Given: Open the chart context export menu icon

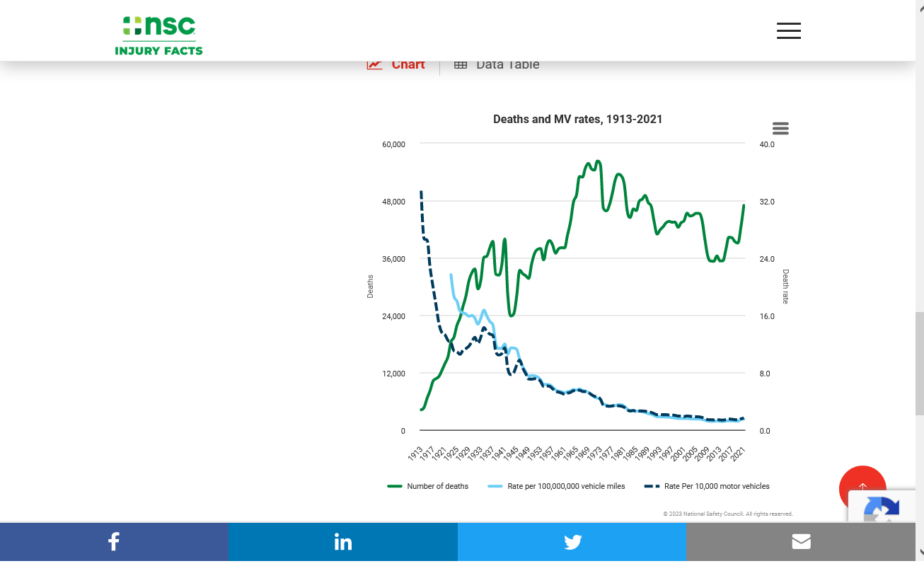Looking at the screenshot, I should point(780,128).
